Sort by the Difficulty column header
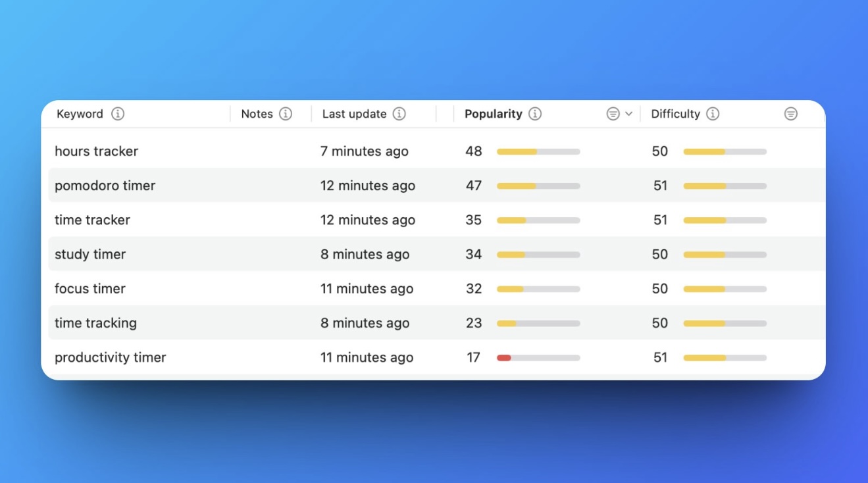 point(675,114)
